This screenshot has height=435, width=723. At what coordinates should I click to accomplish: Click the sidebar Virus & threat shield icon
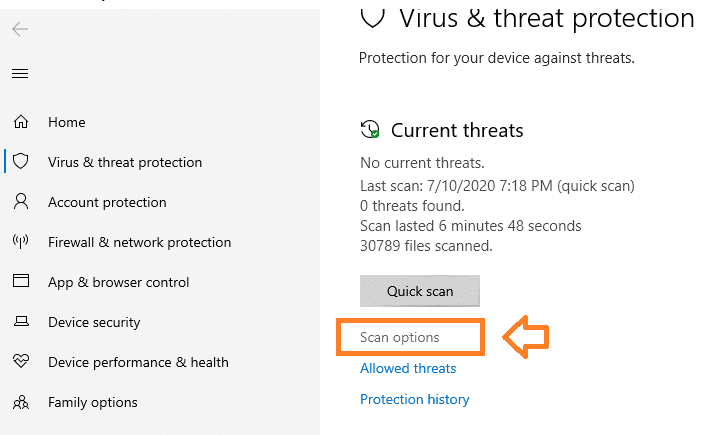(x=20, y=162)
